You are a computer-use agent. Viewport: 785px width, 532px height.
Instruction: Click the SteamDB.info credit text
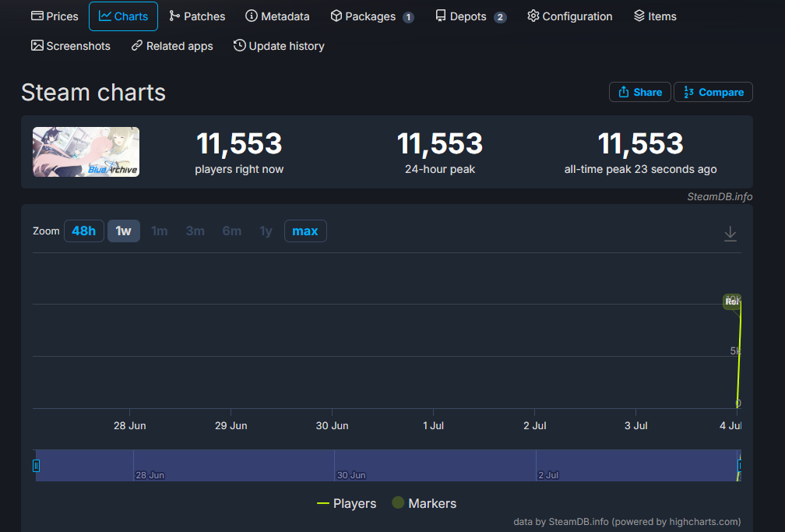click(x=720, y=197)
